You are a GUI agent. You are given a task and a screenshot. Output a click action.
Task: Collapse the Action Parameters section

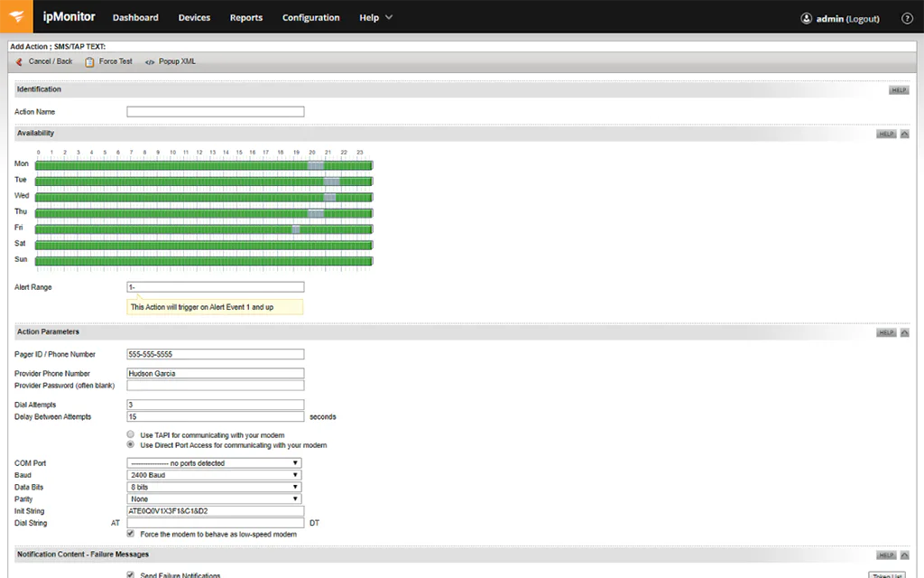pyautogui.click(x=904, y=332)
